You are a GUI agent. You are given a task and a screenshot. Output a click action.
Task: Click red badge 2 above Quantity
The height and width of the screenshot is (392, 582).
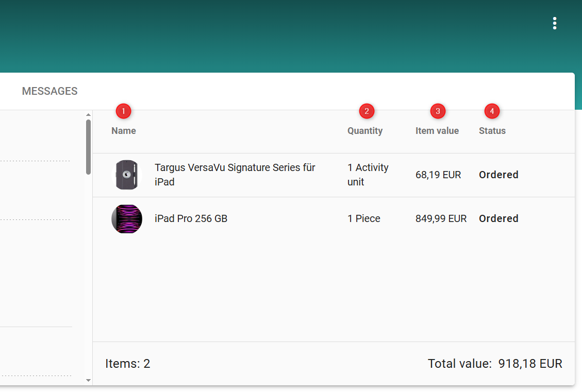[x=367, y=111]
